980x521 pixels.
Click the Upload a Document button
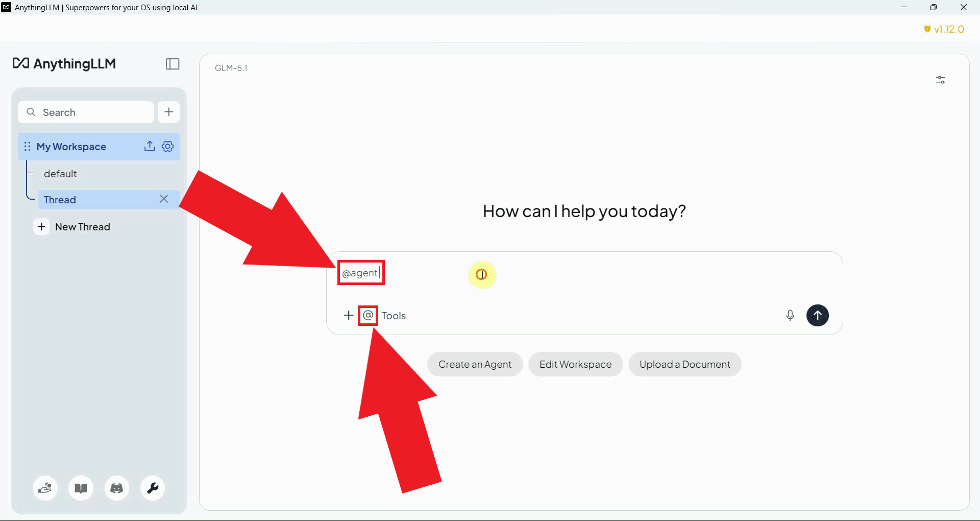click(x=684, y=364)
